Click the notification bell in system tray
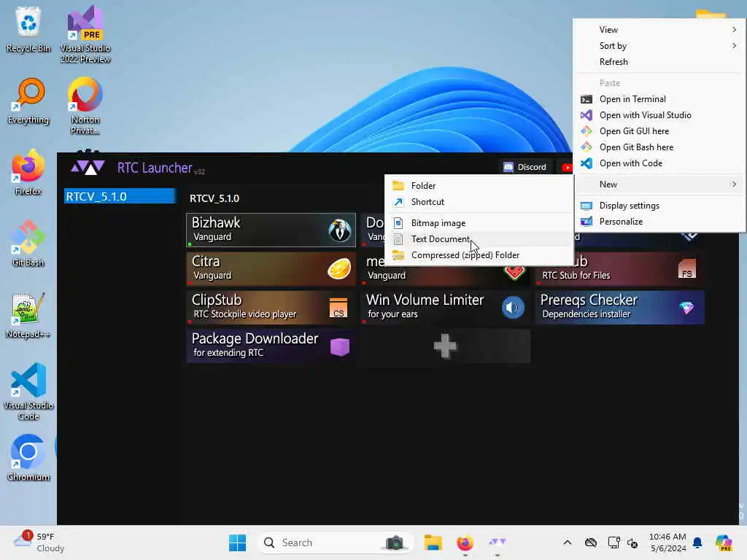 pyautogui.click(x=697, y=542)
